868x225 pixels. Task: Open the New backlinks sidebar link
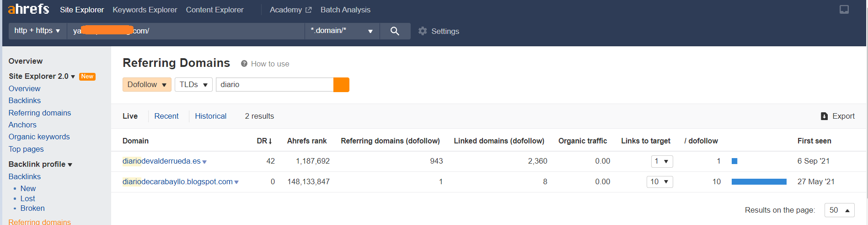point(28,188)
